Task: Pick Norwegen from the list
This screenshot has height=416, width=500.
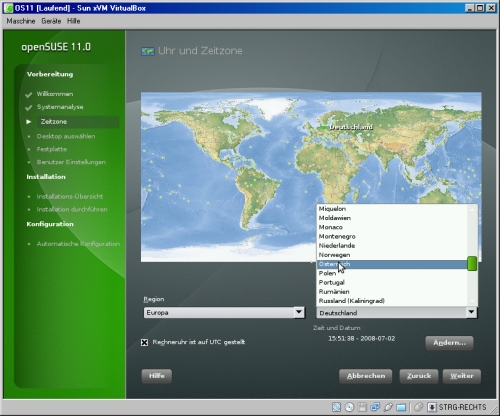Action: tap(392, 255)
